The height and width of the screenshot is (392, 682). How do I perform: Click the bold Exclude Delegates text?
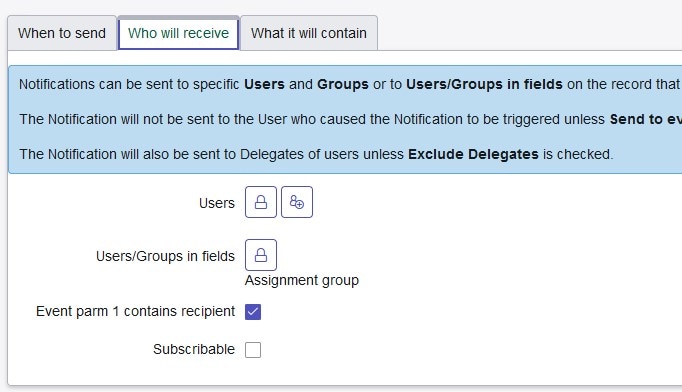pos(473,154)
